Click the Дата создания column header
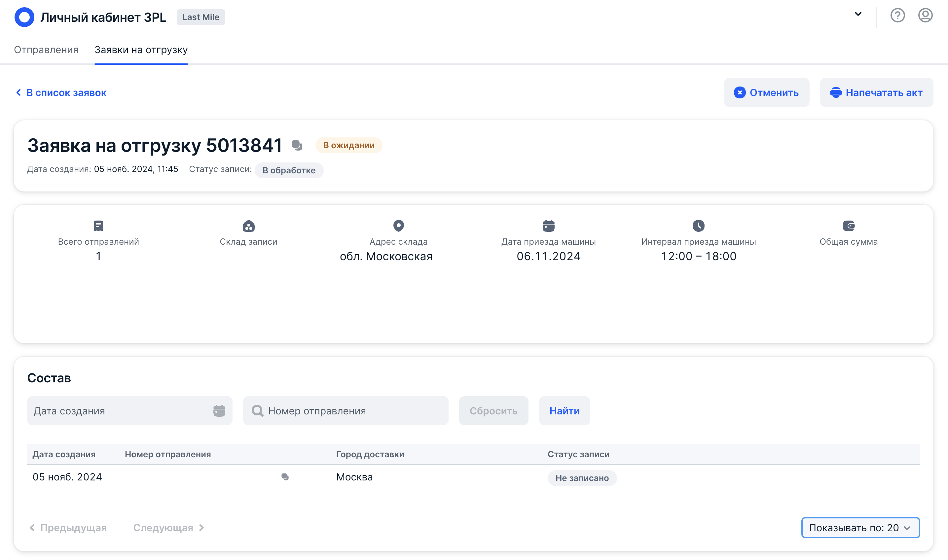The height and width of the screenshot is (560, 948). pos(64,454)
